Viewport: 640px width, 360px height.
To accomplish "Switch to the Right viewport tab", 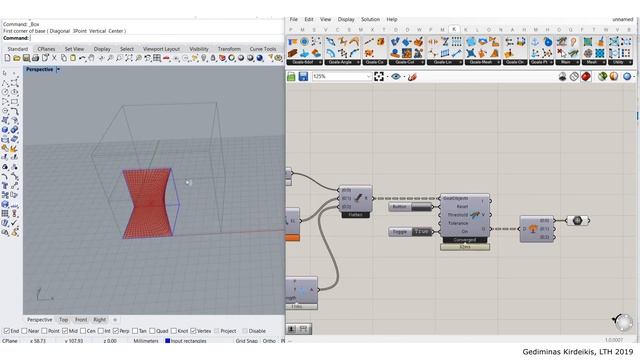I will (x=100, y=320).
